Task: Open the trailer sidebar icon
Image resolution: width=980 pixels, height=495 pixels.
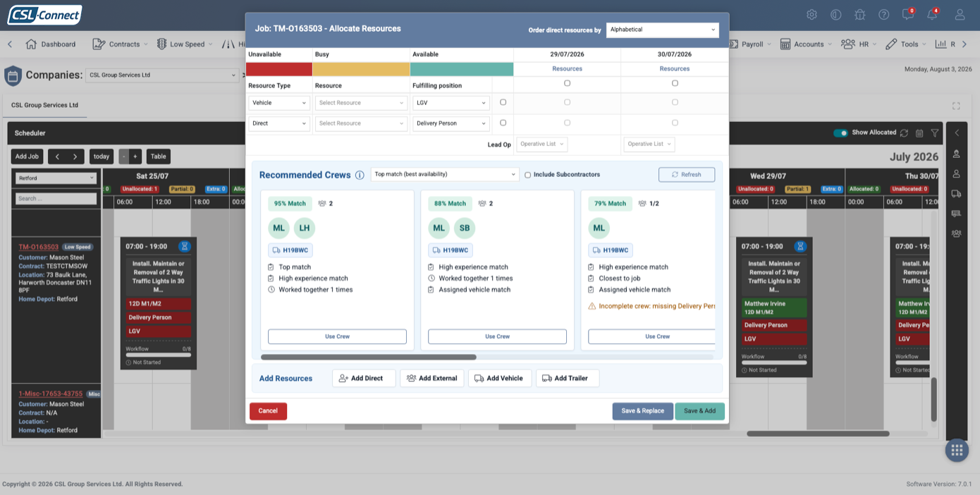Action: pos(957,213)
